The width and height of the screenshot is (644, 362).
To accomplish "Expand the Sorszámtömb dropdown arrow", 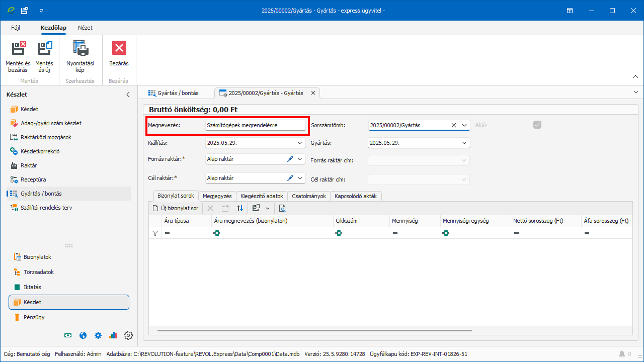I will click(464, 125).
